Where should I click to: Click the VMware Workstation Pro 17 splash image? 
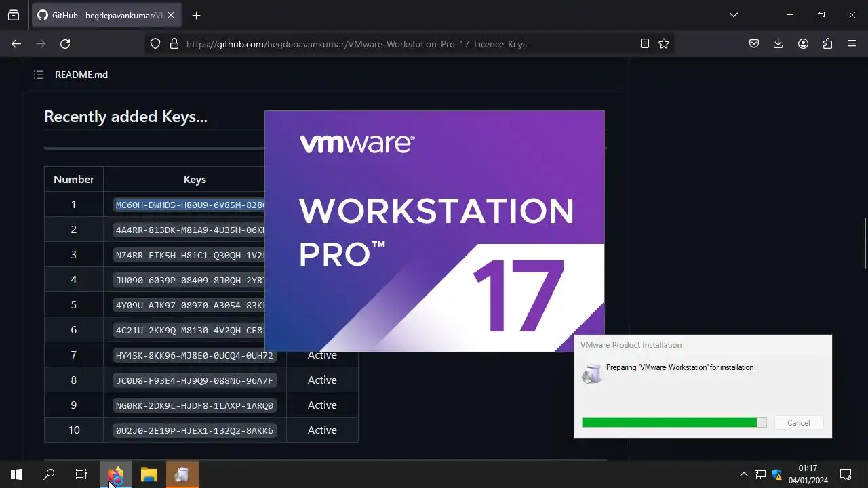click(x=435, y=231)
